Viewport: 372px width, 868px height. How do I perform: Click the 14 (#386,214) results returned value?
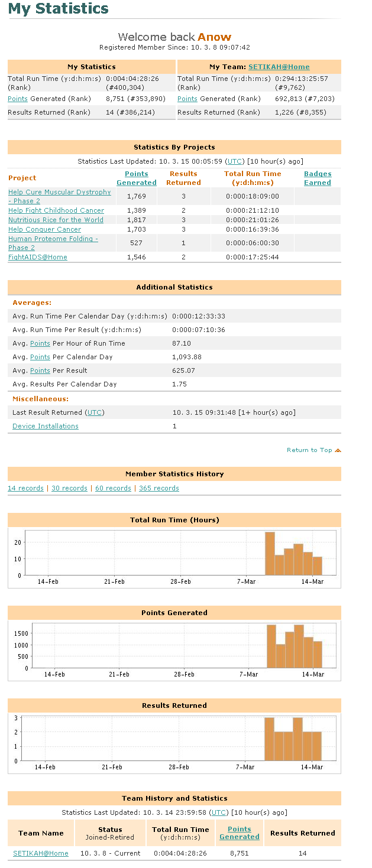click(x=130, y=112)
